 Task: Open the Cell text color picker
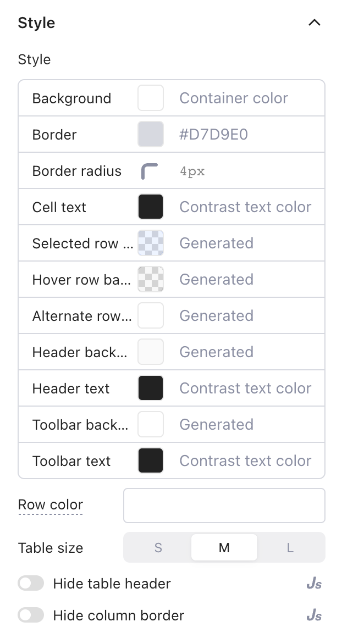[x=151, y=207]
